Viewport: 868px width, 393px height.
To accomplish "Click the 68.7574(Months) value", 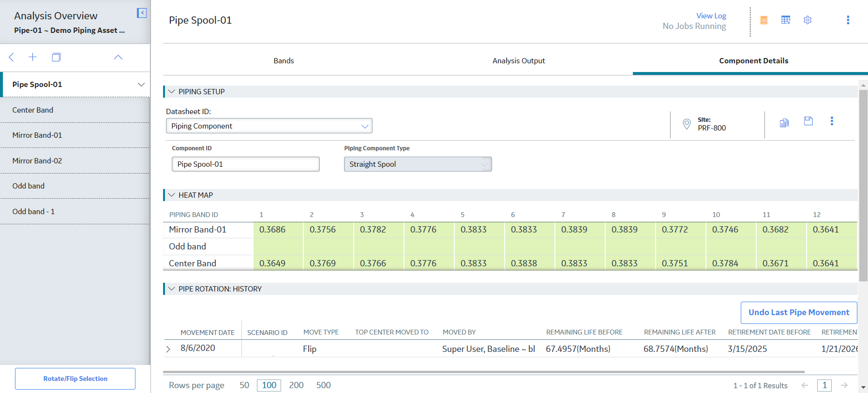I will [675, 349].
